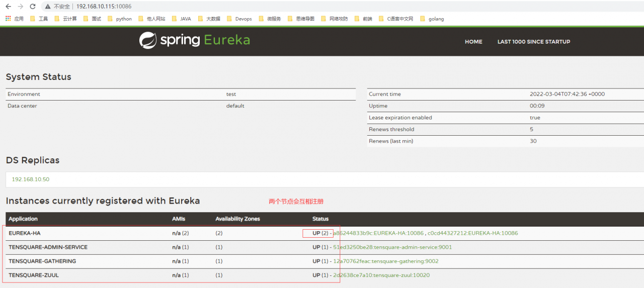Click the n/a (2) AMIs cell for EUREKA-HA
Image resolution: width=644 pixels, height=288 pixels.
(180, 233)
